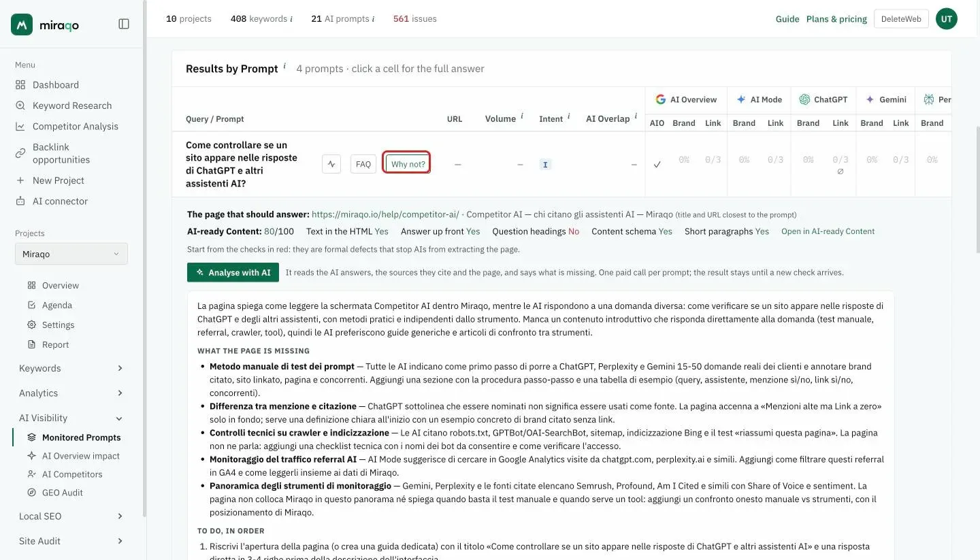The height and width of the screenshot is (560, 980).
Task: Click the Why not? button
Action: (407, 164)
